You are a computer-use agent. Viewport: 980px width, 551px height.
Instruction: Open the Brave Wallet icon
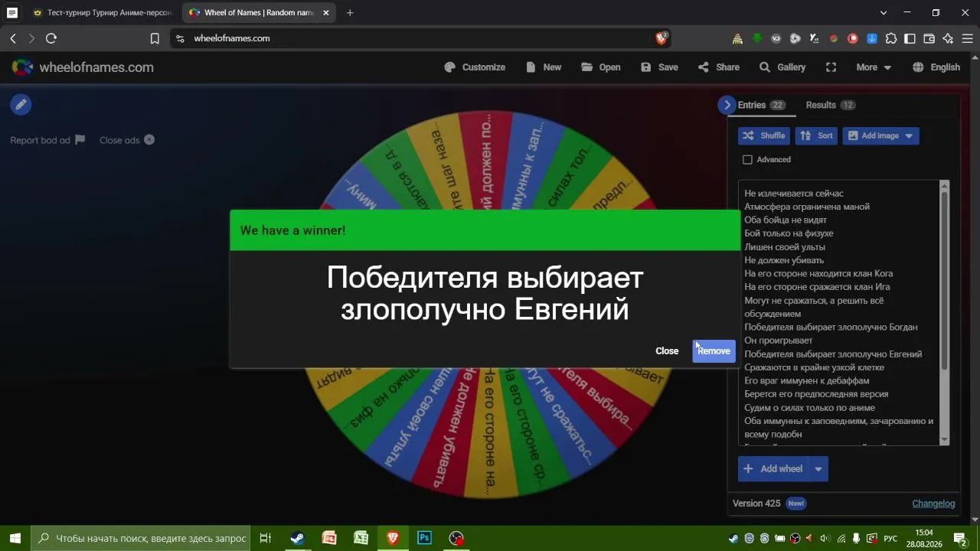[929, 38]
